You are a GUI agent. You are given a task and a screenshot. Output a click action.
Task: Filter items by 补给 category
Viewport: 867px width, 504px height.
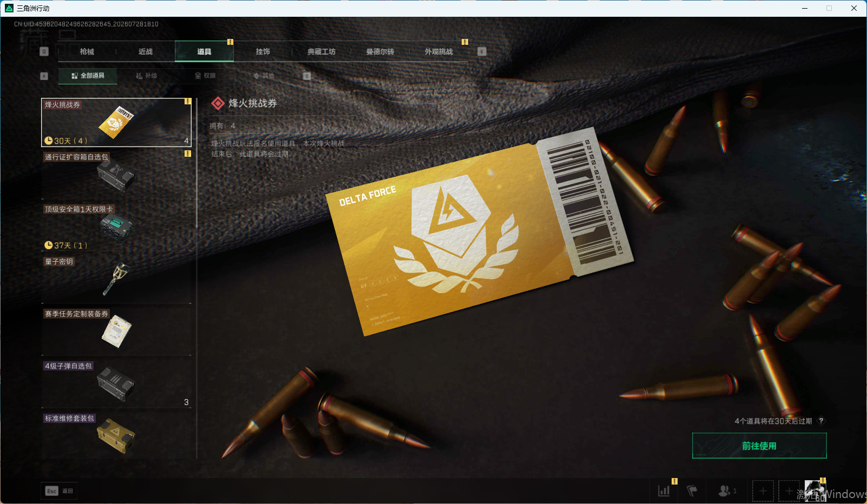click(146, 76)
